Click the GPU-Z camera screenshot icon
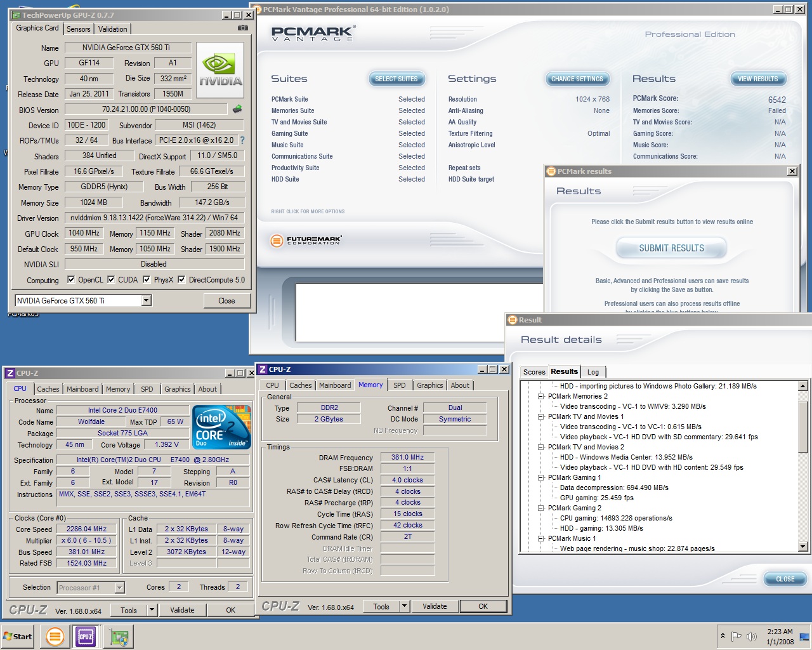812x650 pixels. [x=242, y=28]
